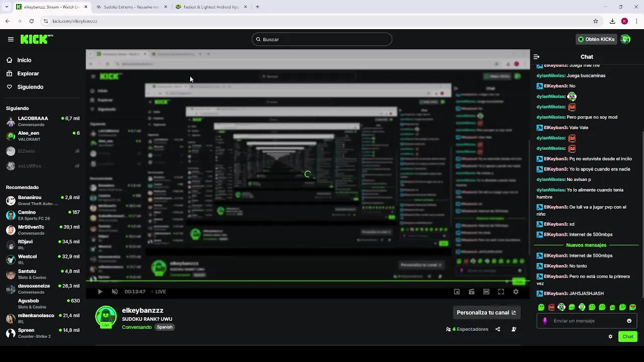This screenshot has height=362, width=644.
Task: Click the Enviar un mensaje field
Action: [587, 321]
